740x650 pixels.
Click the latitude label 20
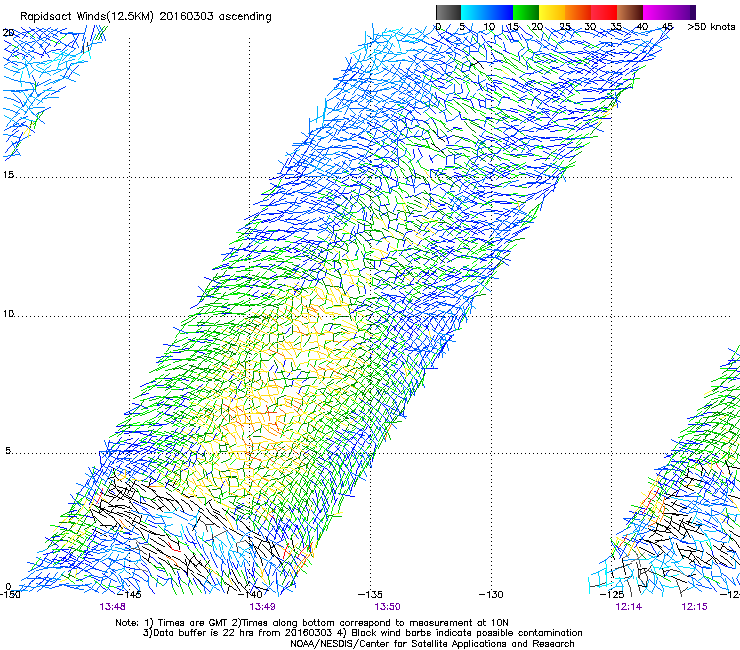pyautogui.click(x=8, y=33)
